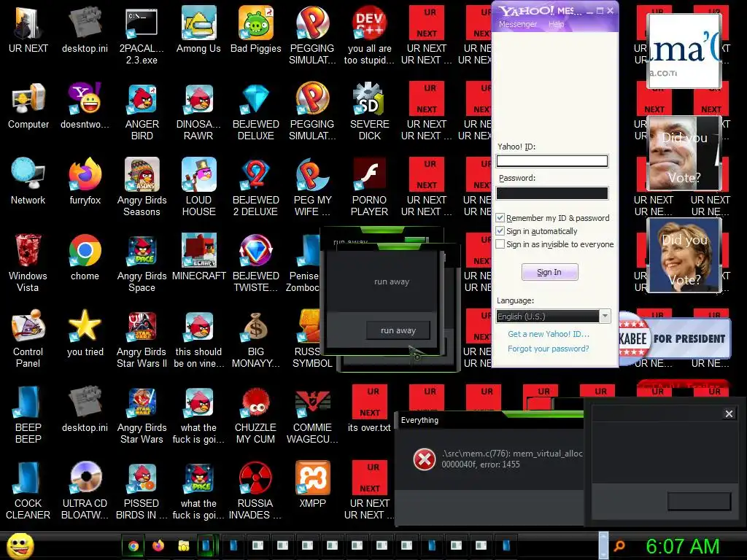Click the Sign In button
The height and width of the screenshot is (560, 747).
(550, 272)
